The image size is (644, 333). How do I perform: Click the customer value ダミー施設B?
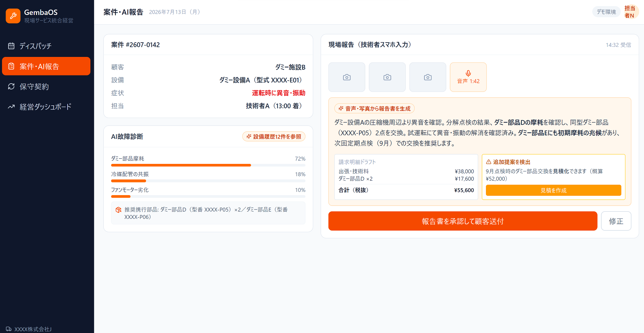coord(290,67)
